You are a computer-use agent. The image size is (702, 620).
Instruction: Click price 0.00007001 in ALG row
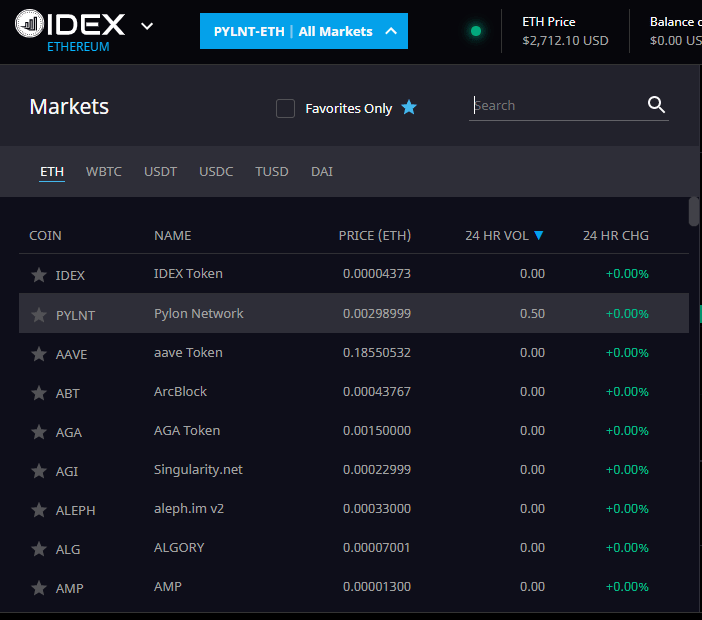377,547
